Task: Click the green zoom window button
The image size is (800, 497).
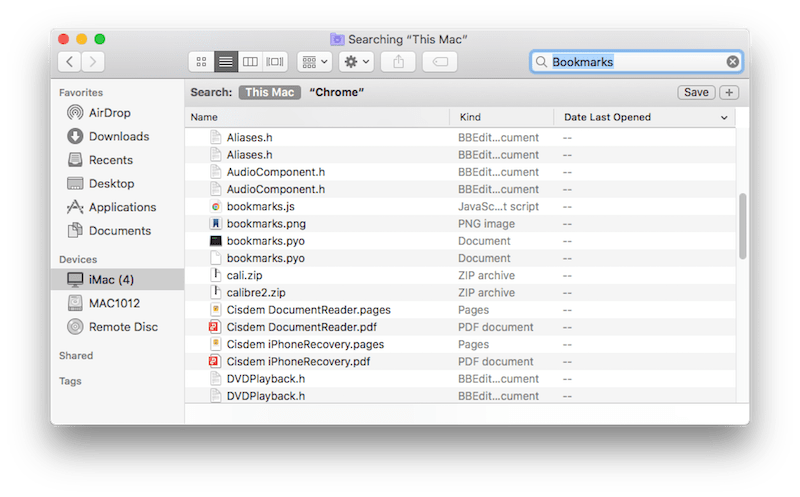Action: (x=100, y=39)
